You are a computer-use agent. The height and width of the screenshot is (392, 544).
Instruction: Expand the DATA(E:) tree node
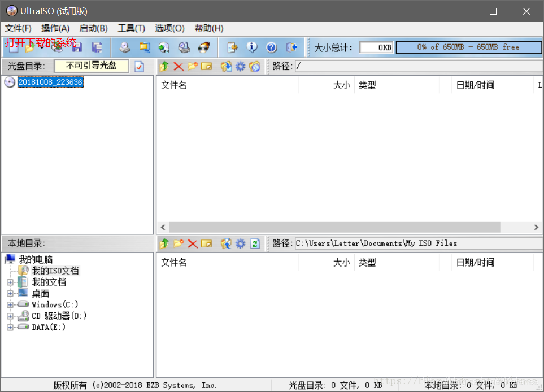click(10, 328)
